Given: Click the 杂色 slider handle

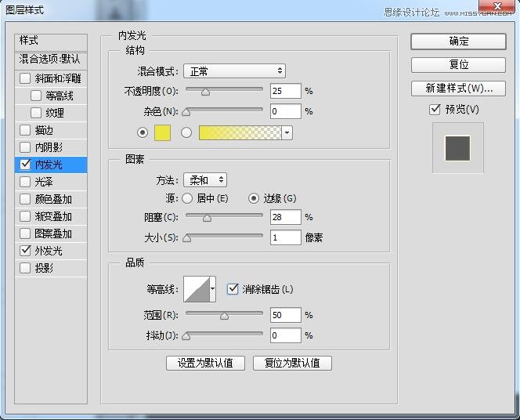Looking at the screenshot, I should coord(186,112).
